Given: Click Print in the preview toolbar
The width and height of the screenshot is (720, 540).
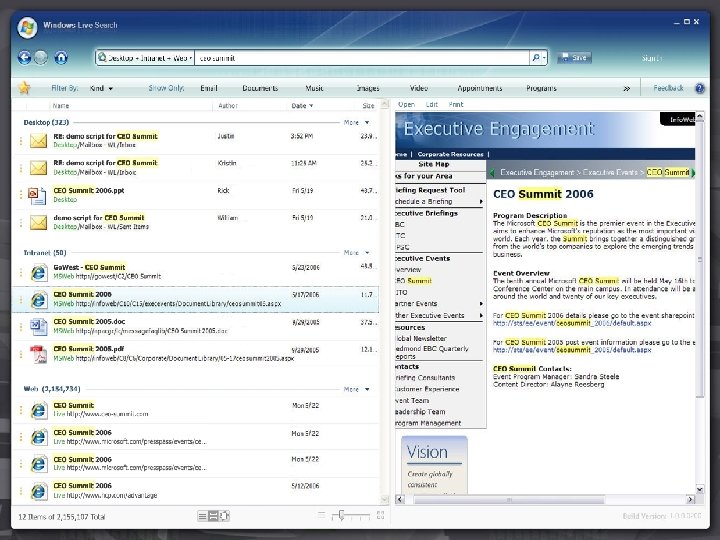Looking at the screenshot, I should point(456,105).
